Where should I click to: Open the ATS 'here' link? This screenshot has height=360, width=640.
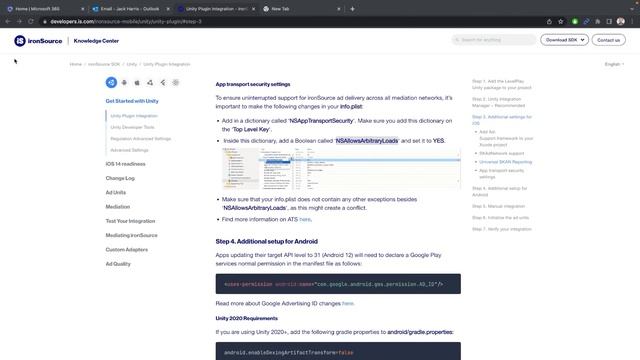305,220
